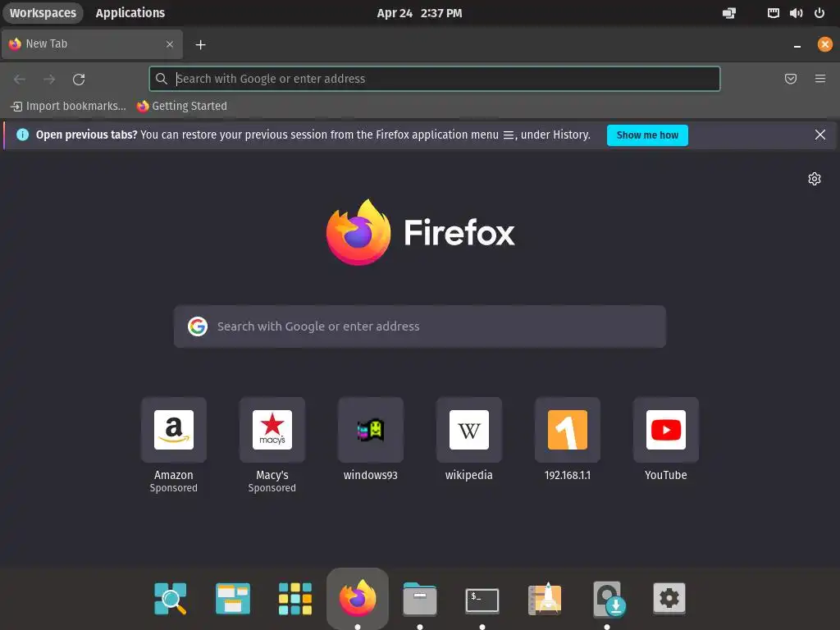Image resolution: width=840 pixels, height=630 pixels.
Task: Dismiss the Open previous tabs notification
Action: 820,135
